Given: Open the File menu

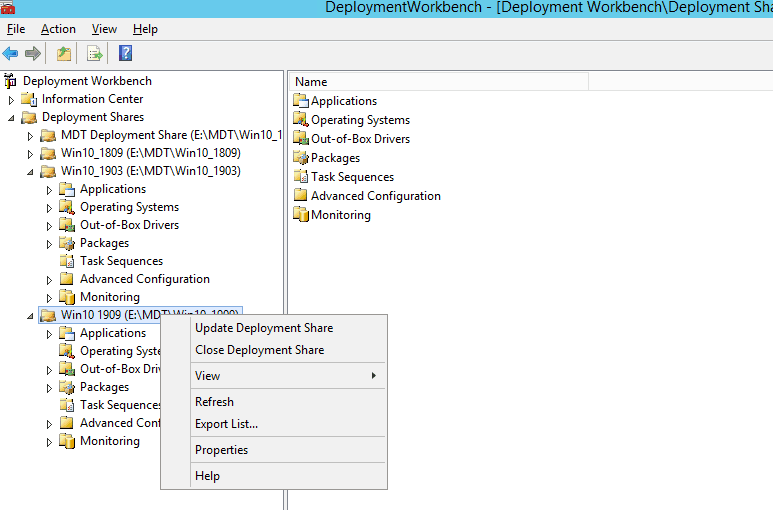Looking at the screenshot, I should coord(16,29).
